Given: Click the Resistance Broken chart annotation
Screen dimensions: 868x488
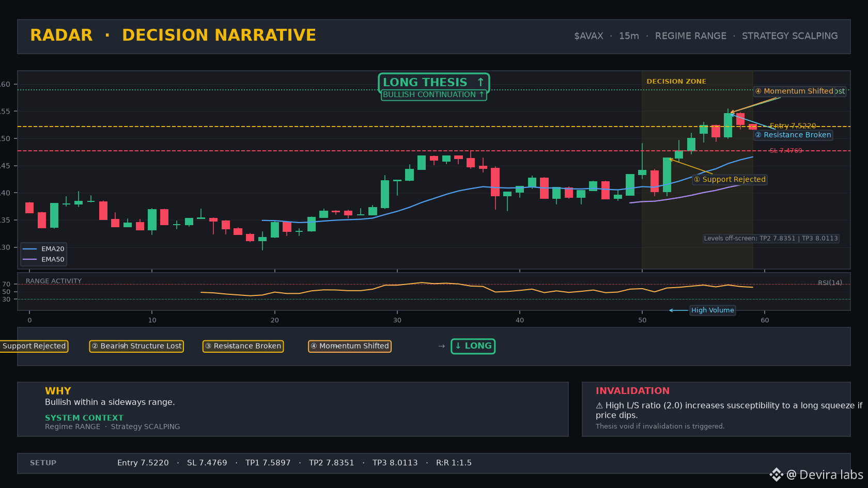Looking at the screenshot, I should point(793,135).
